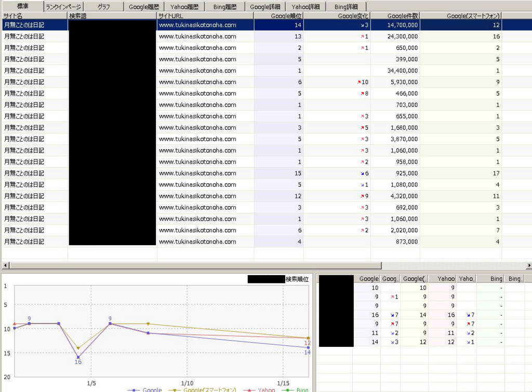The height and width of the screenshot is (392, 532).
Task: Open the ランクインページ tab
Action: (x=63, y=7)
